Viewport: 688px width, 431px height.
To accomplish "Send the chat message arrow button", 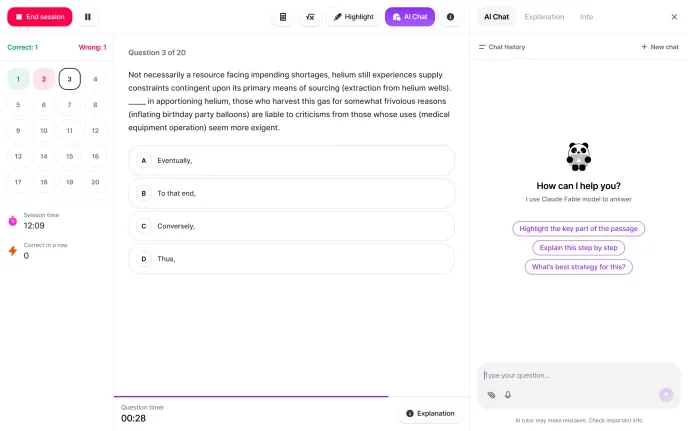I will coord(666,395).
